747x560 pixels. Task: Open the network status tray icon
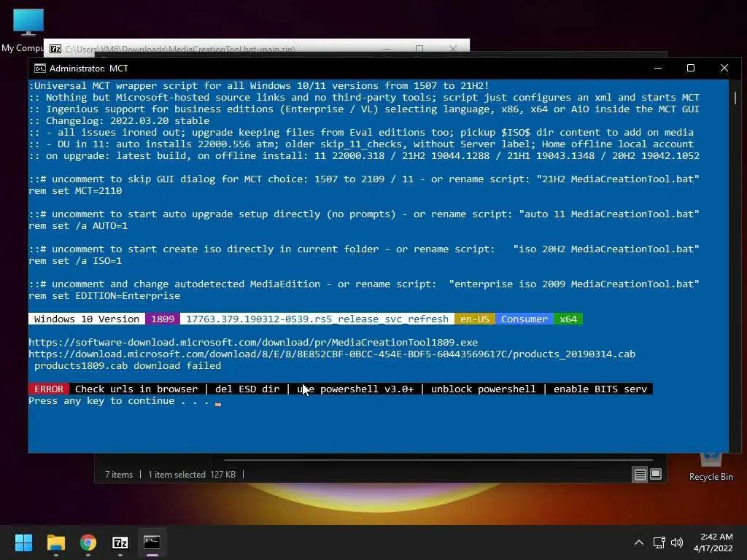click(659, 542)
